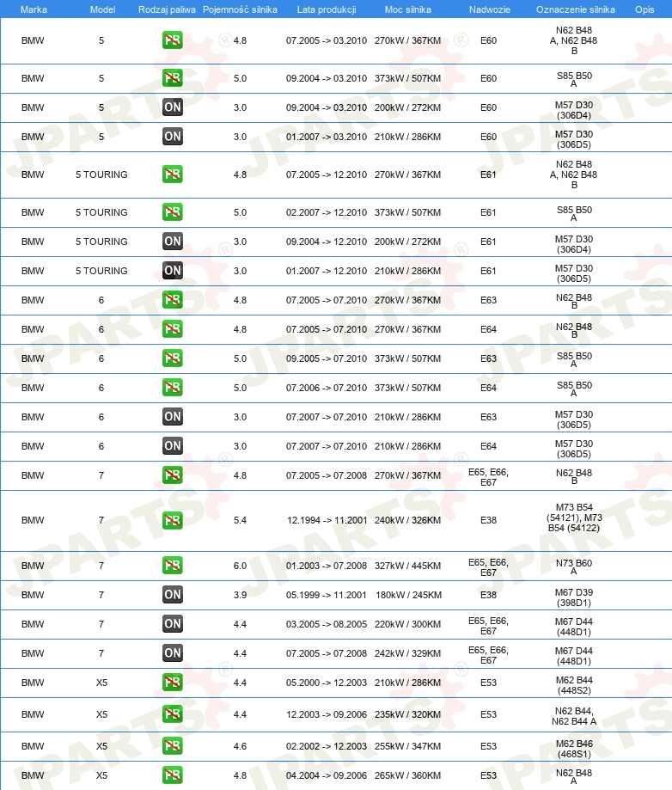Image resolution: width=672 pixels, height=790 pixels.
Task: Click the Model column header
Action: [x=102, y=9]
